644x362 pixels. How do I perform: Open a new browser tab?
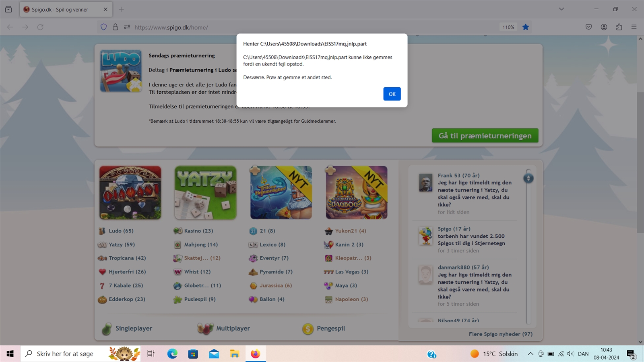(121, 9)
